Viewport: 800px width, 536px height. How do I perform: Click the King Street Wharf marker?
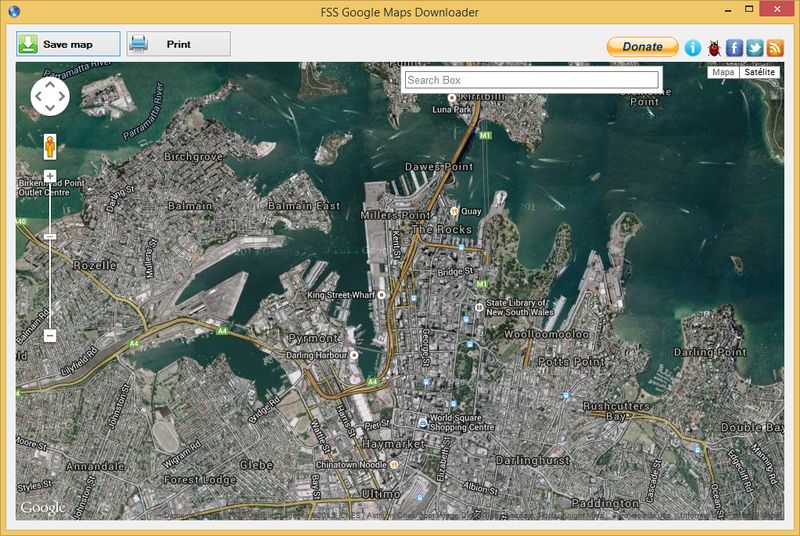click(x=381, y=295)
